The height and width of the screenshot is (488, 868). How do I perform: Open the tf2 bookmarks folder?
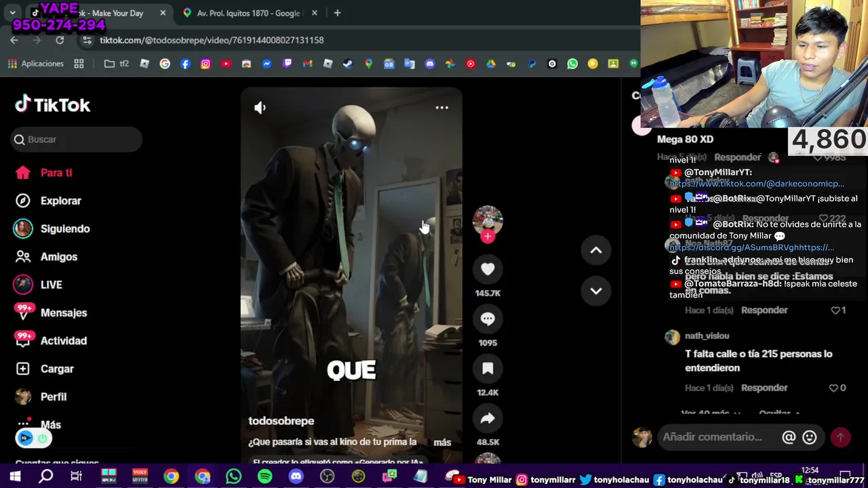[117, 64]
